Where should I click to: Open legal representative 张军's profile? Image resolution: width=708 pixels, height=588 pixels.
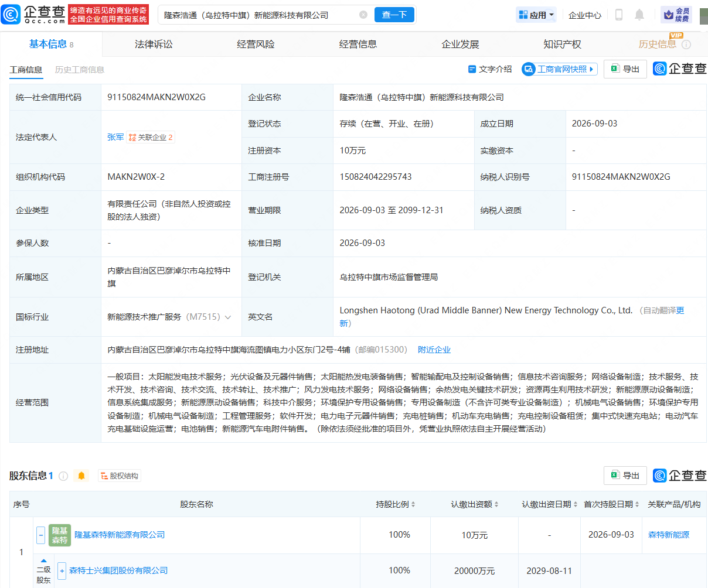(115, 137)
